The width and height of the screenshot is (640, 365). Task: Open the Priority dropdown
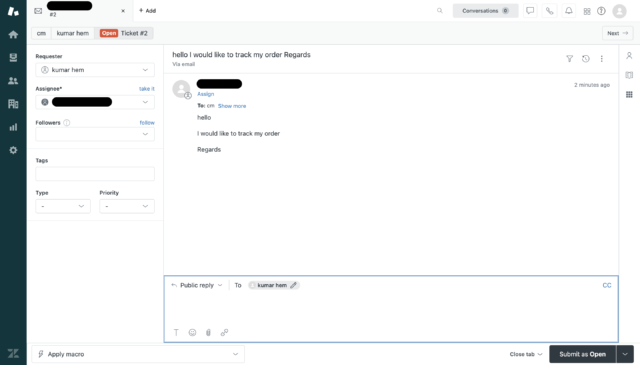tap(127, 206)
